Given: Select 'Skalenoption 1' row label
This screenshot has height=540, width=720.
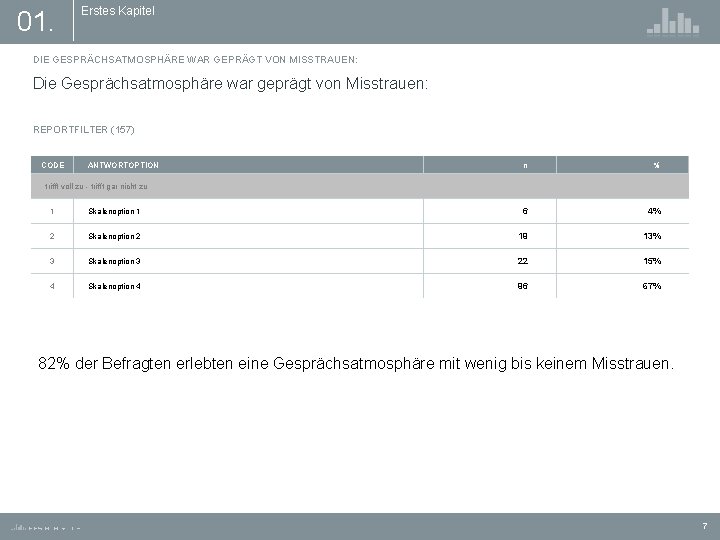Looking at the screenshot, I should tap(114, 211).
